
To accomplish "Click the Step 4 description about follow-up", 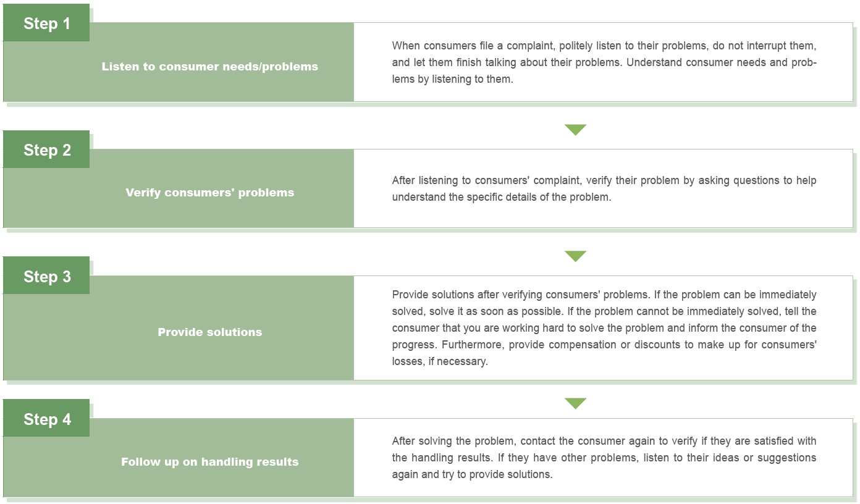I will pos(604,458).
